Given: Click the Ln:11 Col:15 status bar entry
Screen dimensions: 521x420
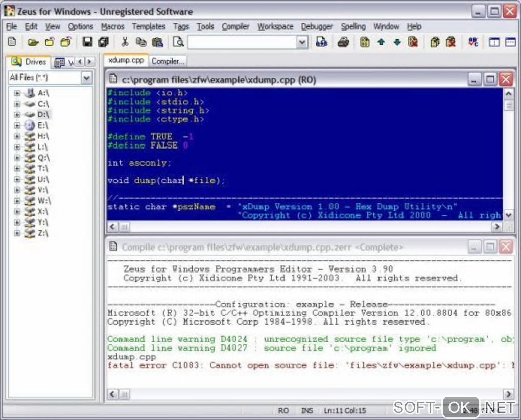Looking at the screenshot, I should point(345,411).
